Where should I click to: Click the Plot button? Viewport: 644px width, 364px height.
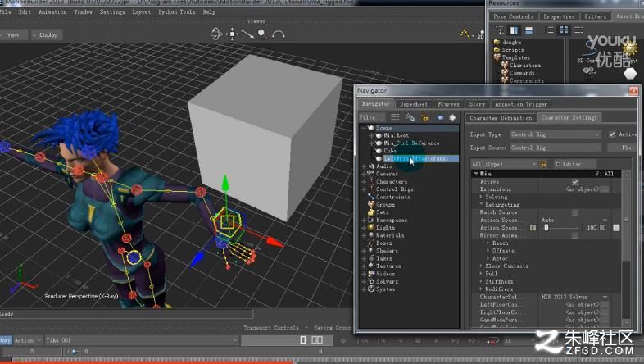[624, 148]
